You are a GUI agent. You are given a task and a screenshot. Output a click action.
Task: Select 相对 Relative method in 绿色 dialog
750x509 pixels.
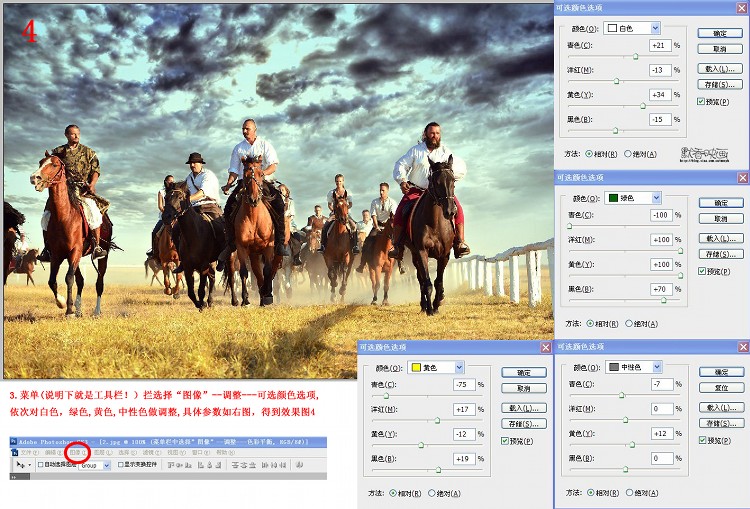pos(590,324)
